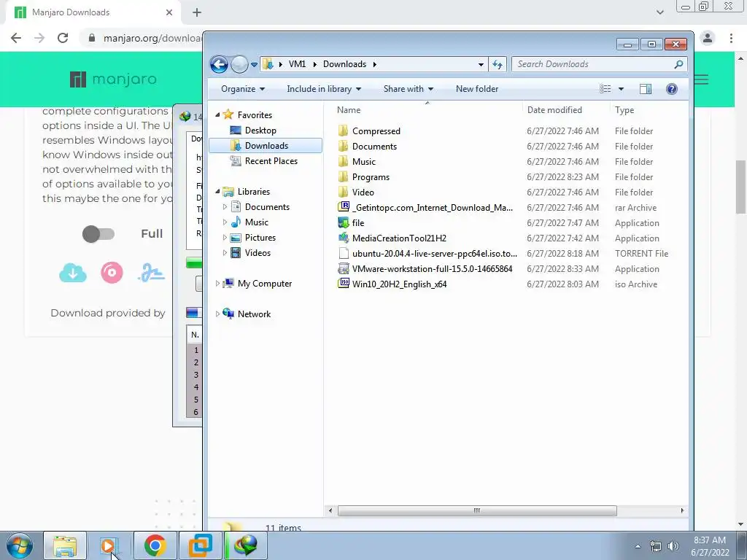Viewport: 747px width, 560px height.
Task: Click the Explorer Forward navigation arrow
Action: 239,64
